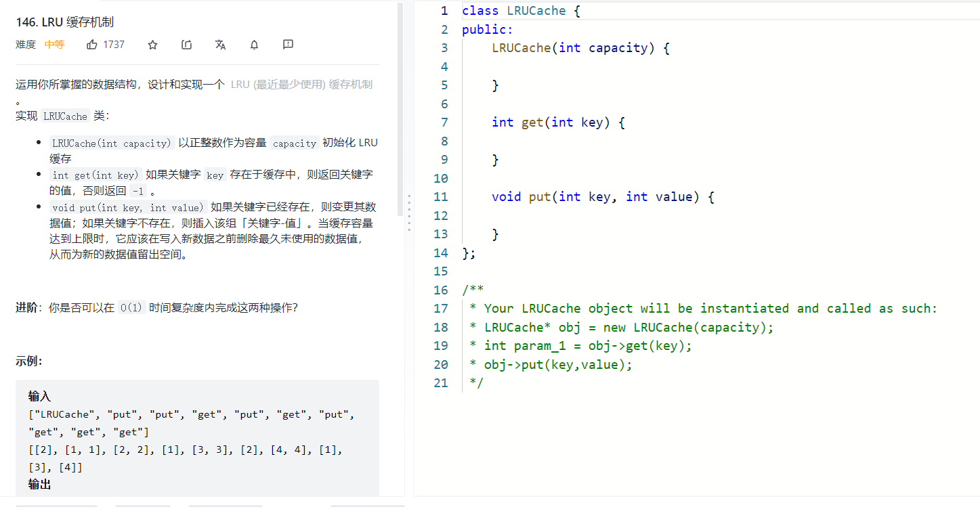Click inline code 'capacity' before 初始化
Screen dimensions: 980x507
[295, 144]
